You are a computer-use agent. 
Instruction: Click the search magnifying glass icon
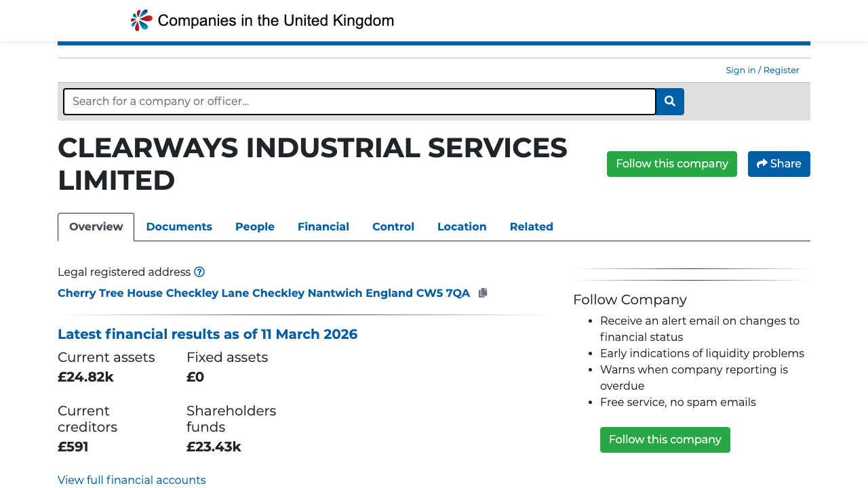[x=669, y=101]
